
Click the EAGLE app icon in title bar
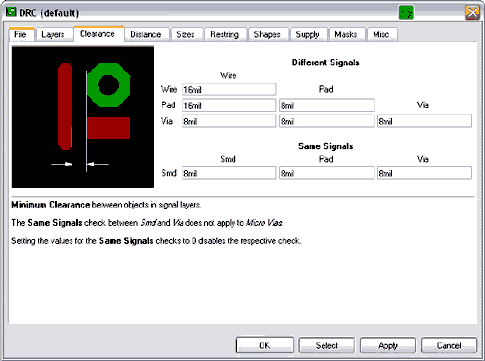coord(11,12)
